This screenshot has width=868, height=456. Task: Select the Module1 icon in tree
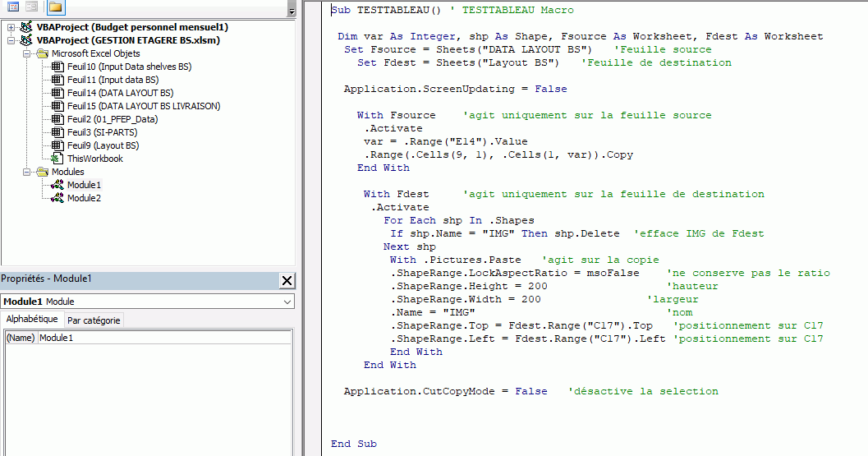coord(57,185)
